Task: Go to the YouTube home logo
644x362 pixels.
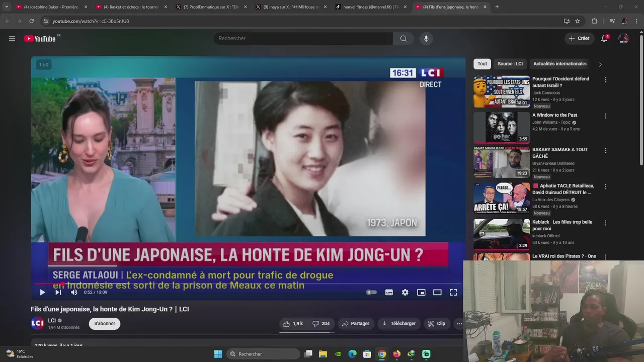Action: 40,38
